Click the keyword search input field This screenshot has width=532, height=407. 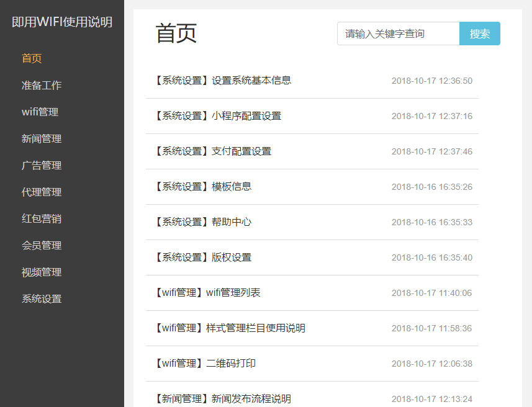[x=397, y=34]
